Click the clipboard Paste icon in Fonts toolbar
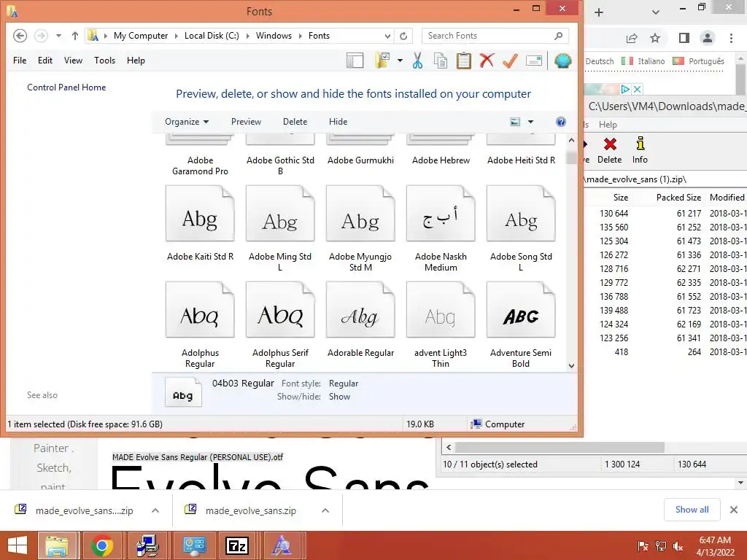 coord(463,61)
